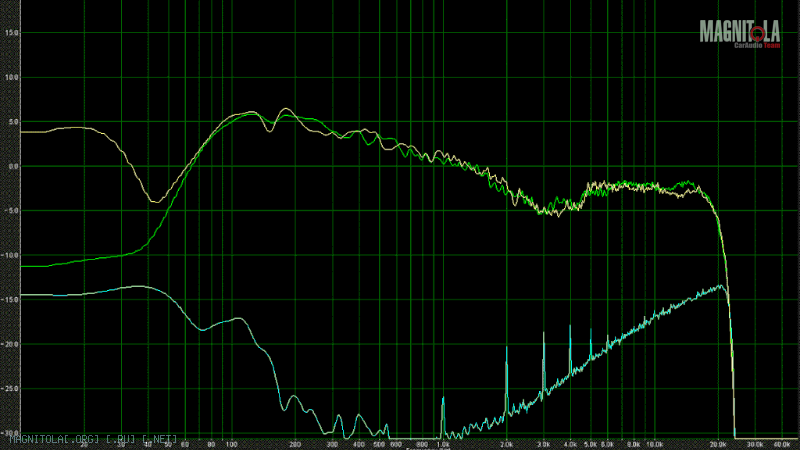Click the 1.0k label on the frequency axis
Image resolution: width=800 pixels, height=450 pixels.
click(443, 442)
